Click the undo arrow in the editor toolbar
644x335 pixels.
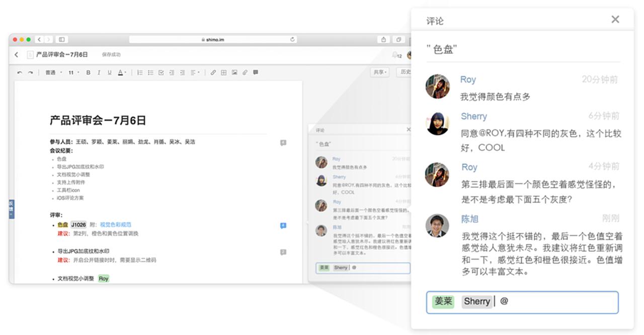point(20,73)
